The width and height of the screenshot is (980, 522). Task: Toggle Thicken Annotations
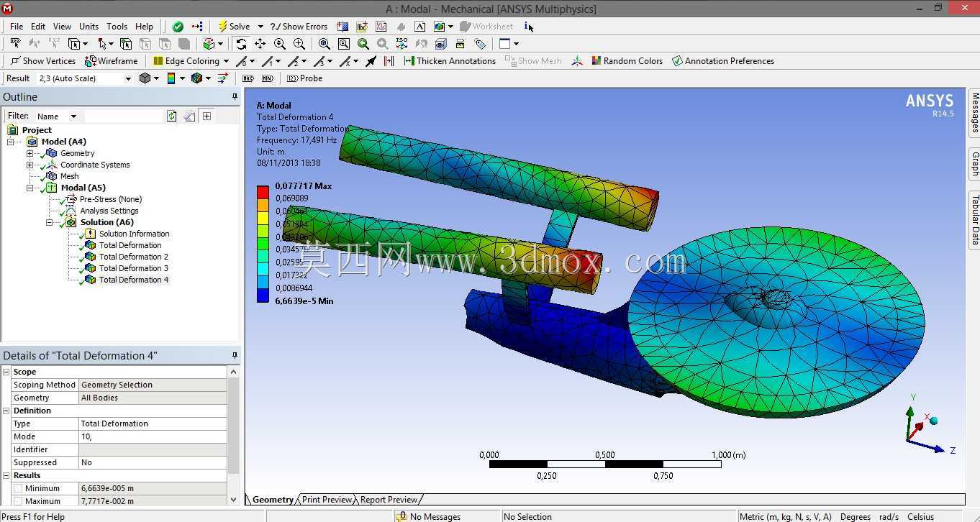pyautogui.click(x=450, y=61)
